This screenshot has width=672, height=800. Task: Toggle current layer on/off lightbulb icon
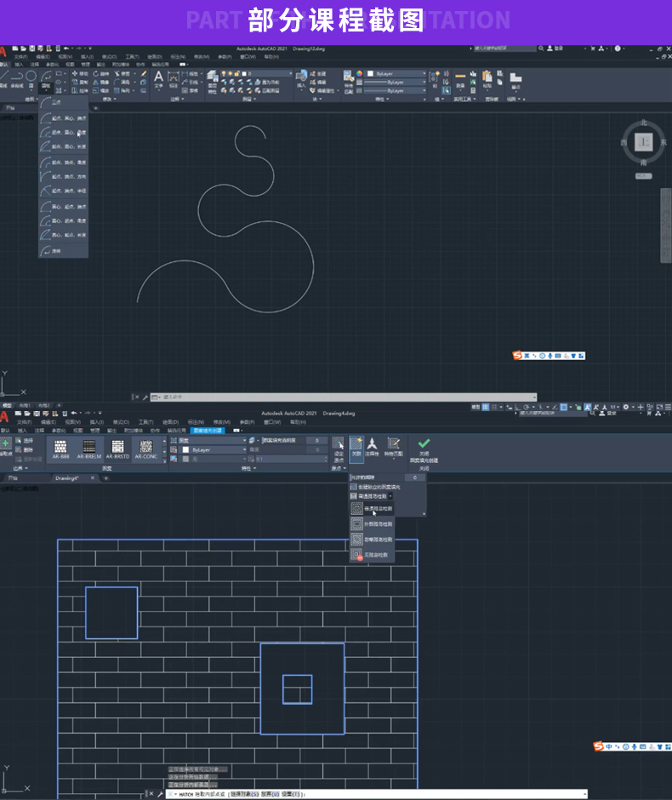(x=224, y=73)
